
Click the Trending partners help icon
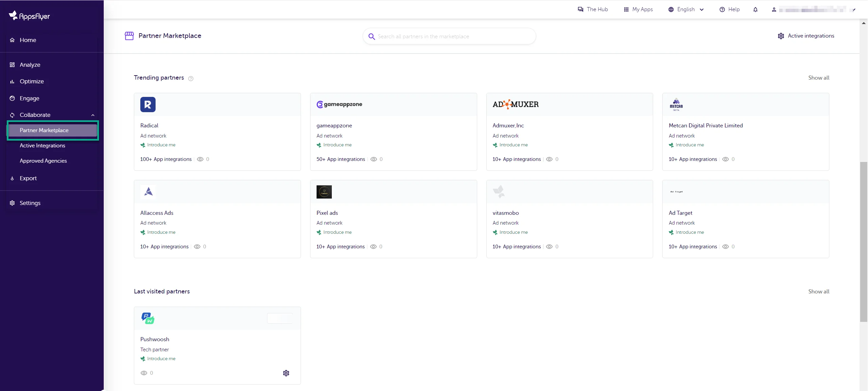(191, 79)
